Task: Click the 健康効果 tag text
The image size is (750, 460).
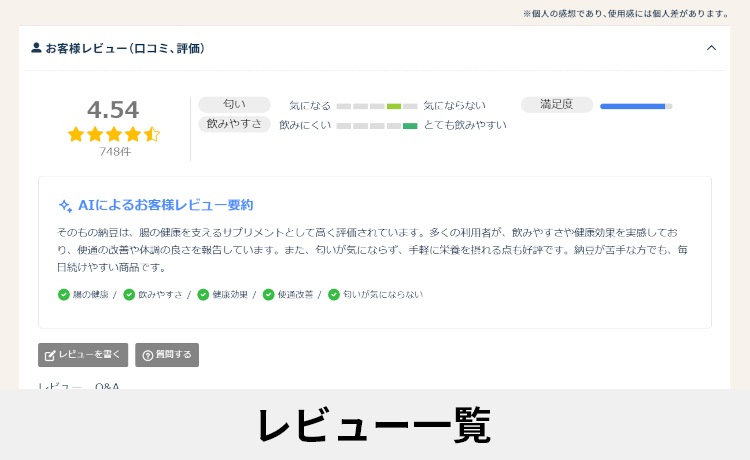Action: click(x=230, y=295)
